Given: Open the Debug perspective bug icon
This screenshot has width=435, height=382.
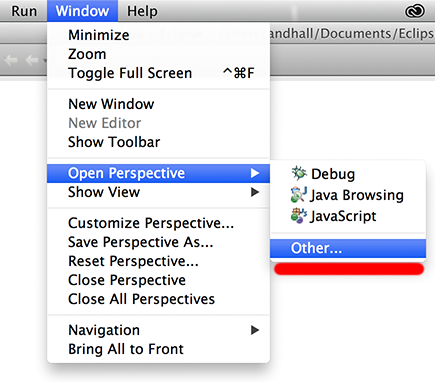Looking at the screenshot, I should (x=299, y=173).
